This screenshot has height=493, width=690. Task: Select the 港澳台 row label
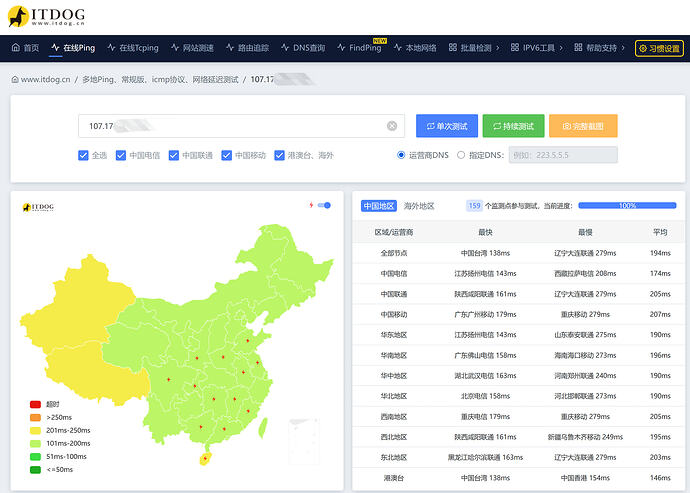tap(394, 478)
